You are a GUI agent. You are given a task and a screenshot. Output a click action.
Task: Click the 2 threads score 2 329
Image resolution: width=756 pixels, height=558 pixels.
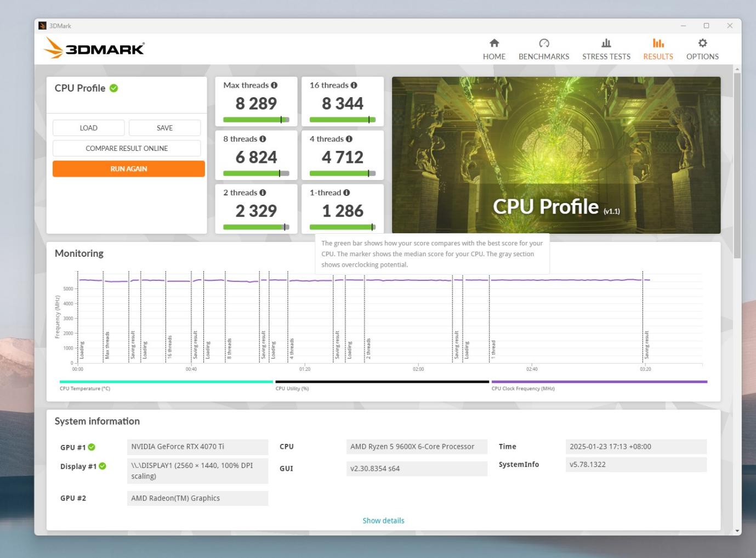[256, 211]
